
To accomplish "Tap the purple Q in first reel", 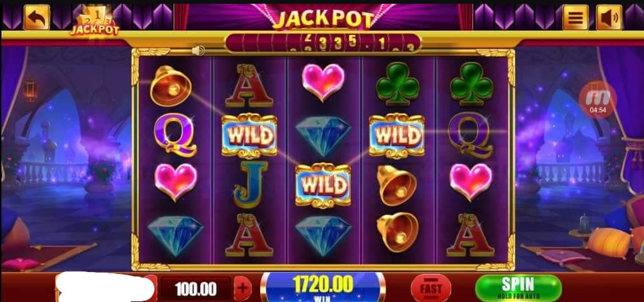I will (x=175, y=135).
